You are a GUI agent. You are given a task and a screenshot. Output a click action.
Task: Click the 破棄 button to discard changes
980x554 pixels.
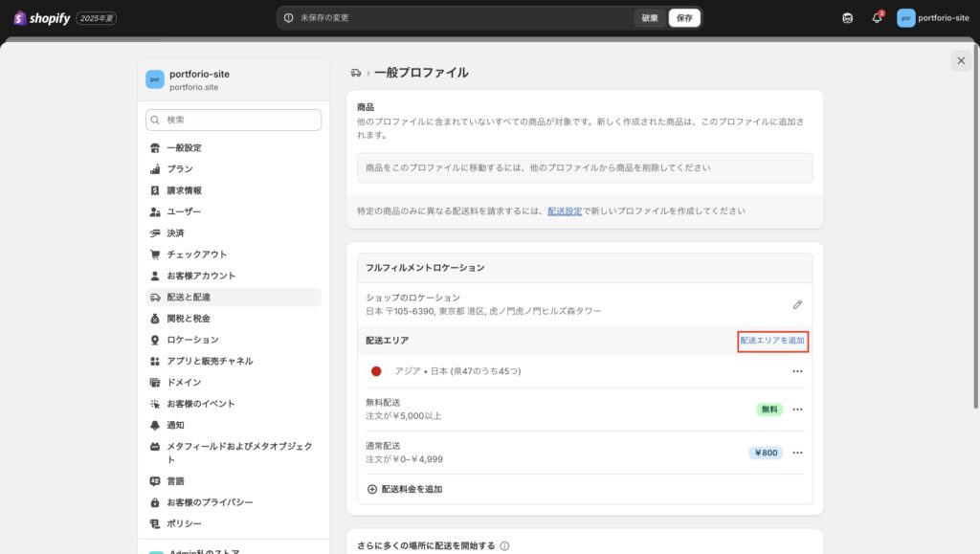(650, 18)
